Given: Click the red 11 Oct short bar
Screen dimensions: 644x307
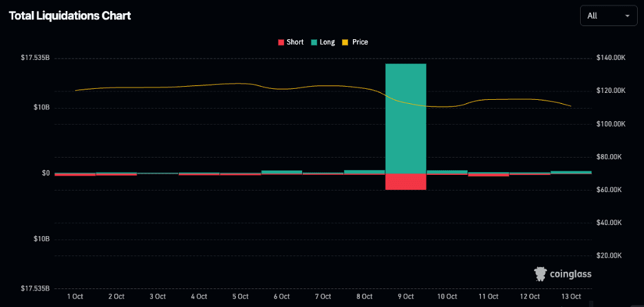Looking at the screenshot, I should click(489, 175).
